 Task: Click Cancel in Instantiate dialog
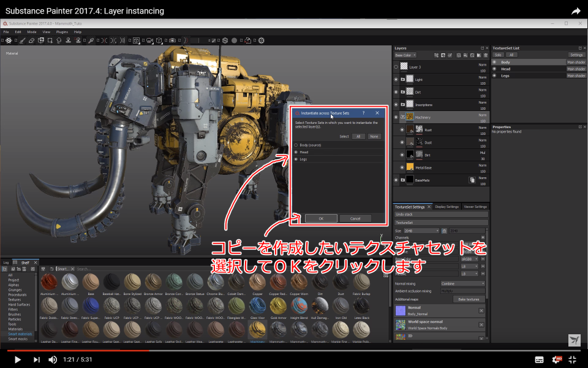click(355, 218)
